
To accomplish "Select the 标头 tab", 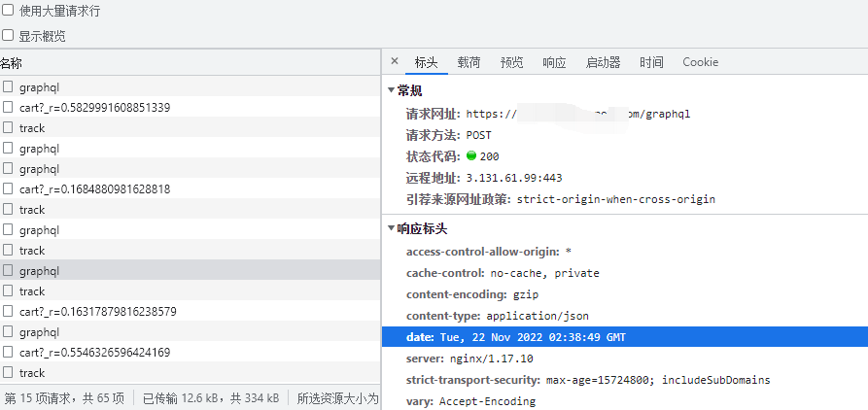I will click(426, 62).
